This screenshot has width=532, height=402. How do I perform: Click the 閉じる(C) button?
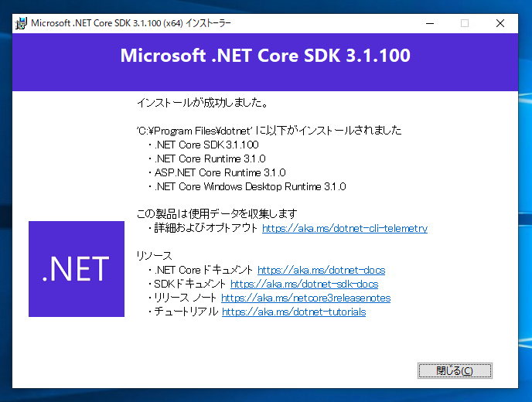pyautogui.click(x=455, y=370)
